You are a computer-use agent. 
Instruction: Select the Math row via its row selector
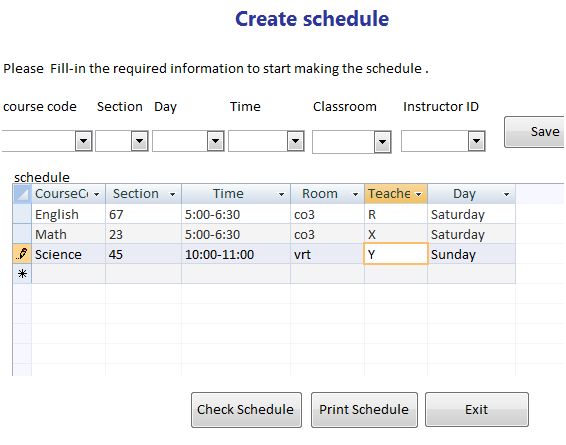pos(22,234)
